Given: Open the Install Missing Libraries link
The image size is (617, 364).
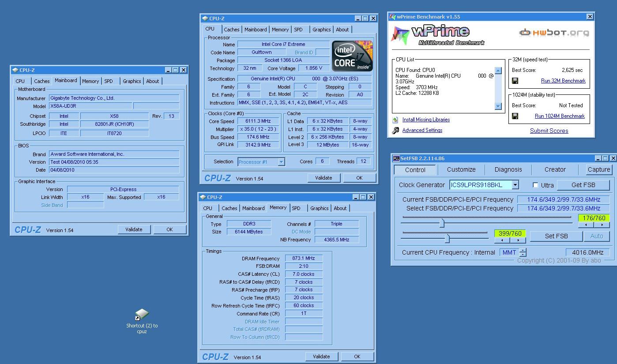Looking at the screenshot, I should point(426,120).
